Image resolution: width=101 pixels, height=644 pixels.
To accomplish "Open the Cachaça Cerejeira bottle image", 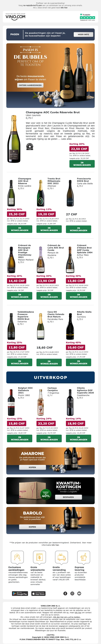I will pyautogui.click(x=41, y=402).
